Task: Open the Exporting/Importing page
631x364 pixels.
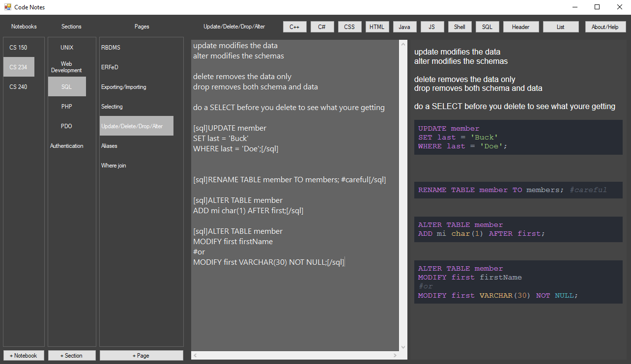Action: 124,87
